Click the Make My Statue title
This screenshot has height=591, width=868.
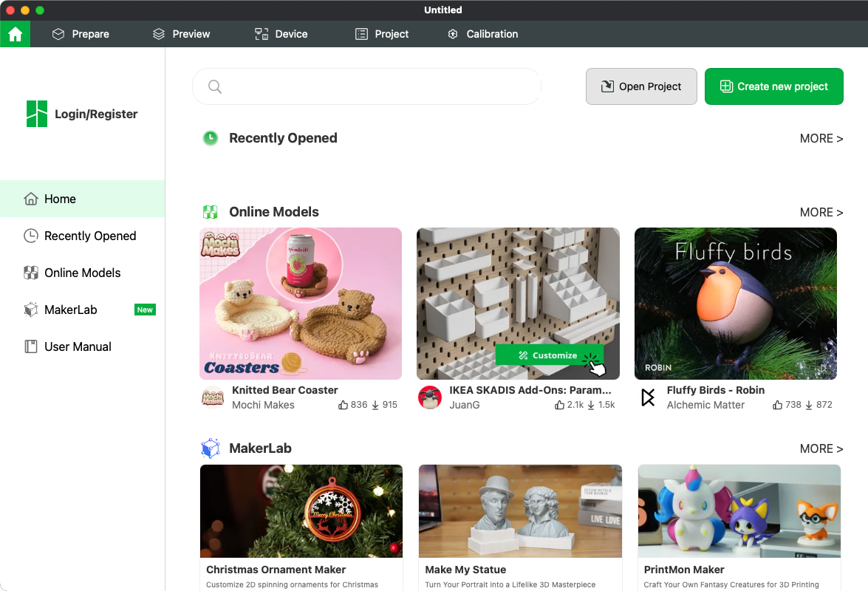coord(465,570)
